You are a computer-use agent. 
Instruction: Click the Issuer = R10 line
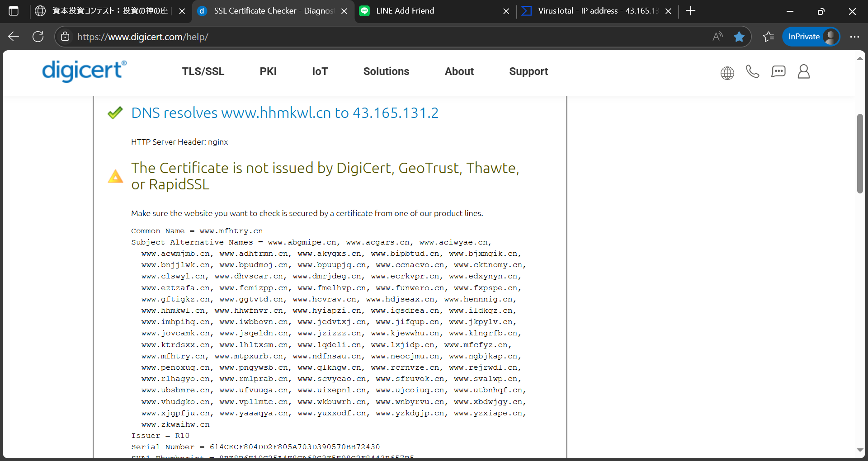click(x=160, y=436)
